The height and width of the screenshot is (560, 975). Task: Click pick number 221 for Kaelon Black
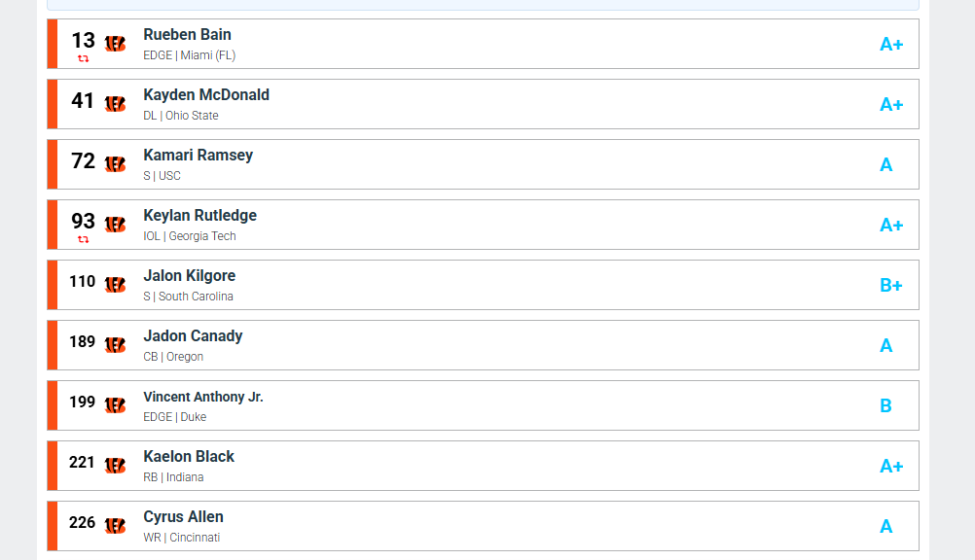click(83, 463)
